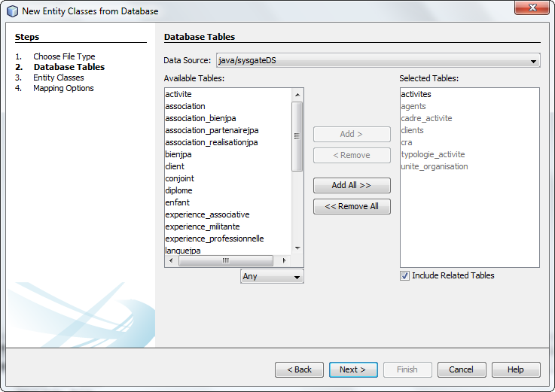Select cra in Selected Tables

(470, 142)
